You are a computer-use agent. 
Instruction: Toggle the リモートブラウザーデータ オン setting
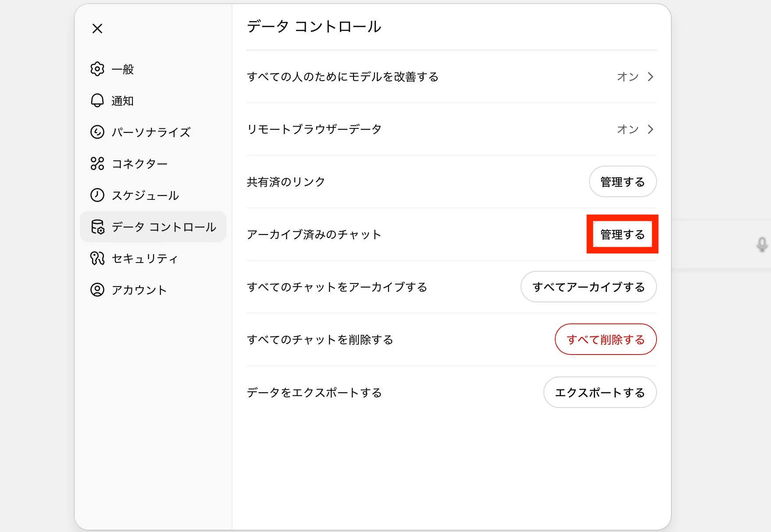(628, 130)
